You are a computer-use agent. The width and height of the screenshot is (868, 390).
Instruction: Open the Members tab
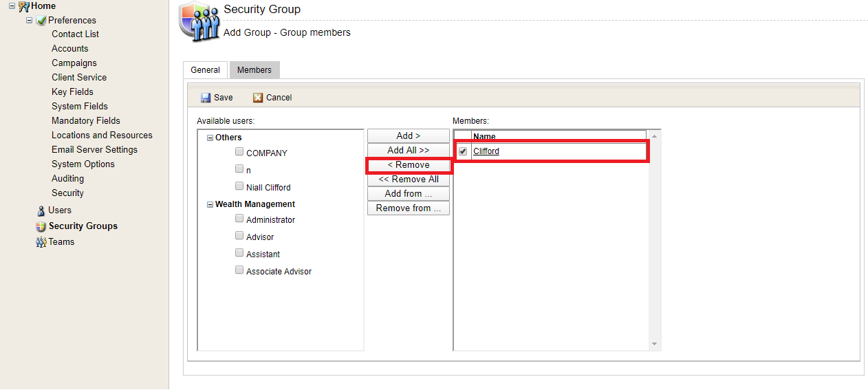(x=254, y=70)
